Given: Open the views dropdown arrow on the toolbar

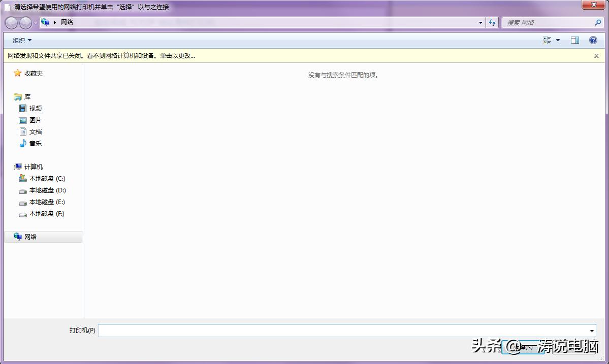Looking at the screenshot, I should 557,40.
